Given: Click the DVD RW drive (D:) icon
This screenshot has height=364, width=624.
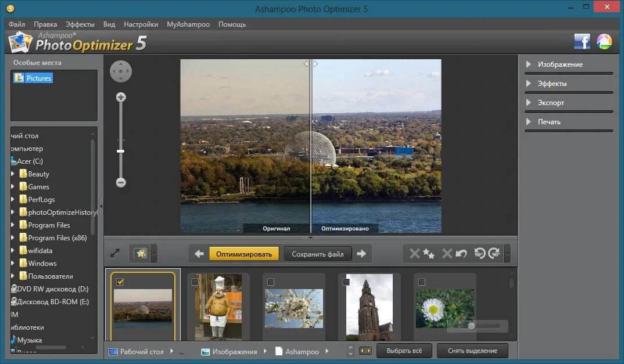Looking at the screenshot, I should pos(14,289).
